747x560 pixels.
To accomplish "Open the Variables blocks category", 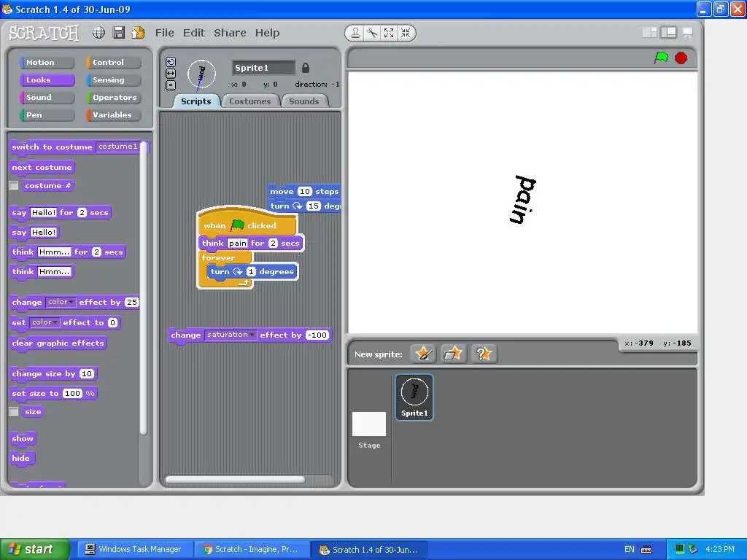I will 113,115.
